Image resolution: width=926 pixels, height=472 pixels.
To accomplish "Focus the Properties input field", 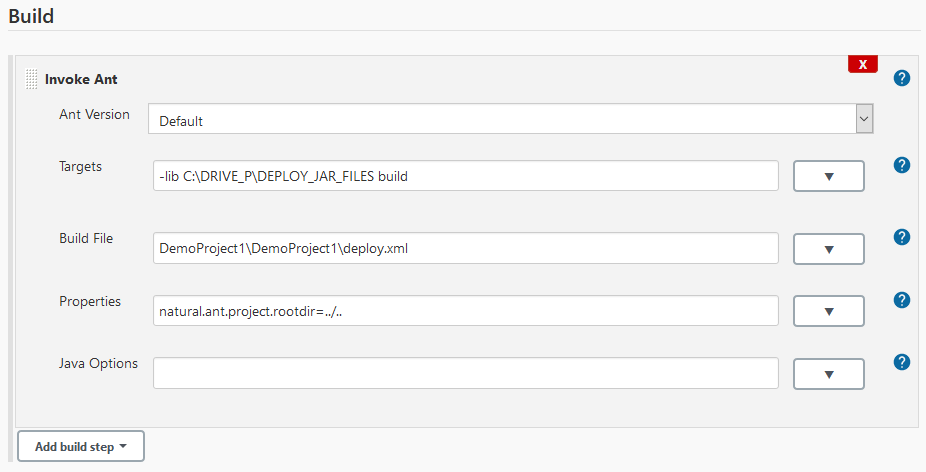I will point(465,311).
